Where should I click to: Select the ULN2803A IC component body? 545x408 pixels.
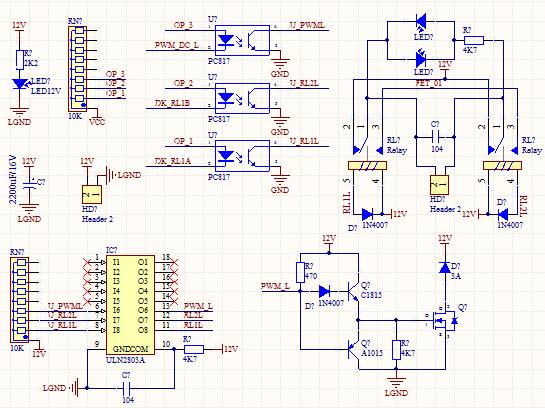pyautogui.click(x=130, y=305)
